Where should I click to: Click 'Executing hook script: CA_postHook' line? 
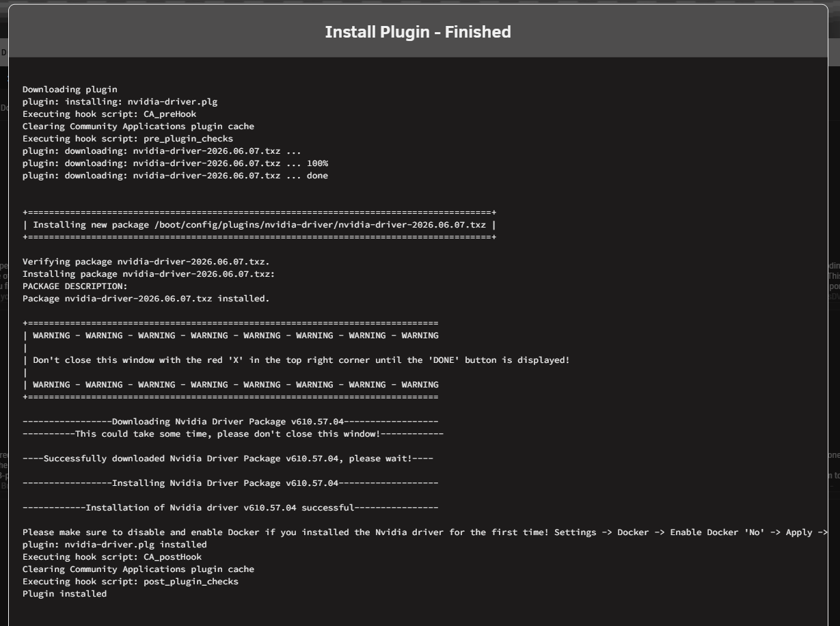112,557
